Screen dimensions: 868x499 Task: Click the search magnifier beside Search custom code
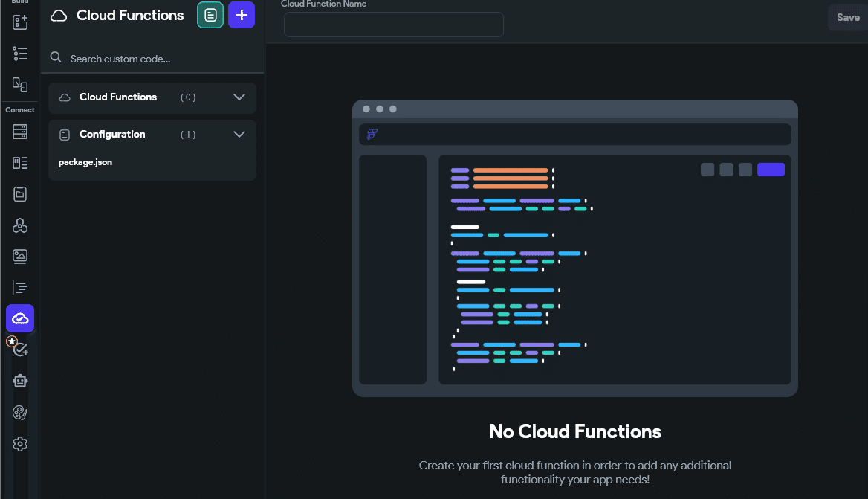tap(55, 57)
